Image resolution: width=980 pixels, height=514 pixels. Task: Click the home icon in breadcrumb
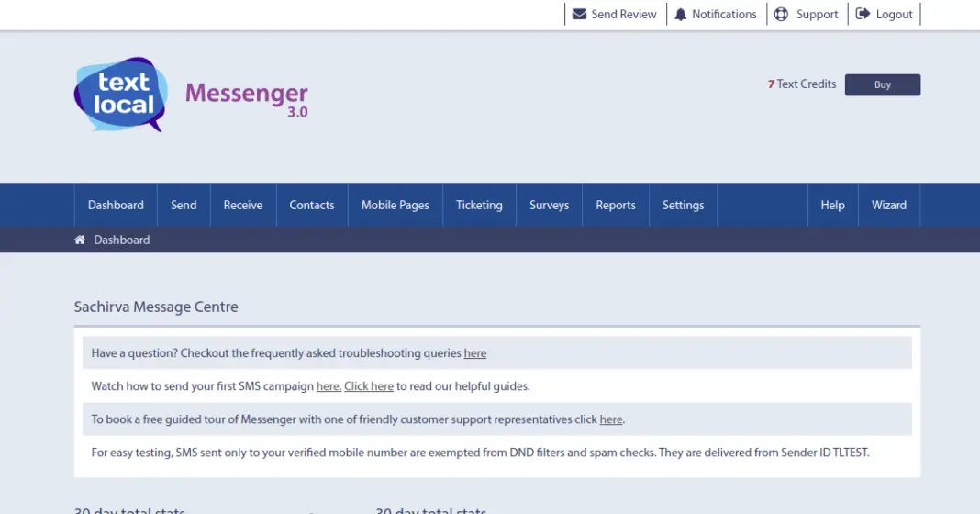coord(80,240)
